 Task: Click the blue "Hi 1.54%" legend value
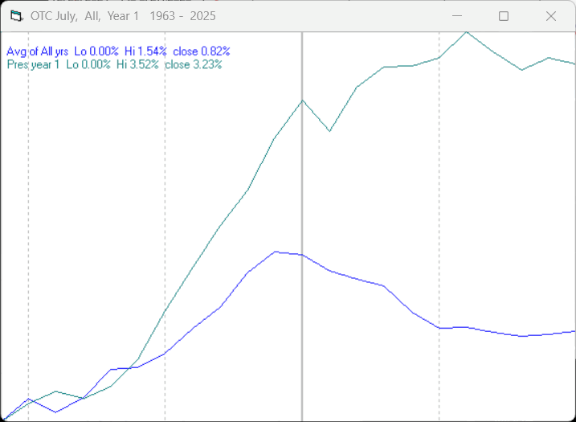click(x=145, y=51)
